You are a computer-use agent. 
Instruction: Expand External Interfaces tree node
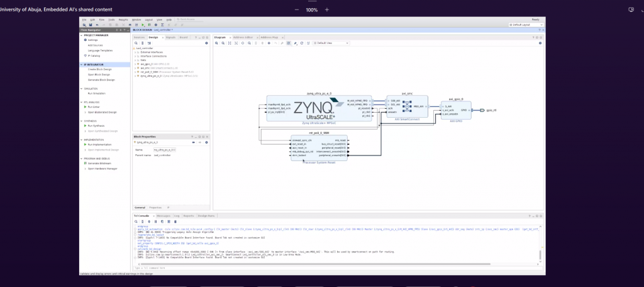[x=135, y=52]
